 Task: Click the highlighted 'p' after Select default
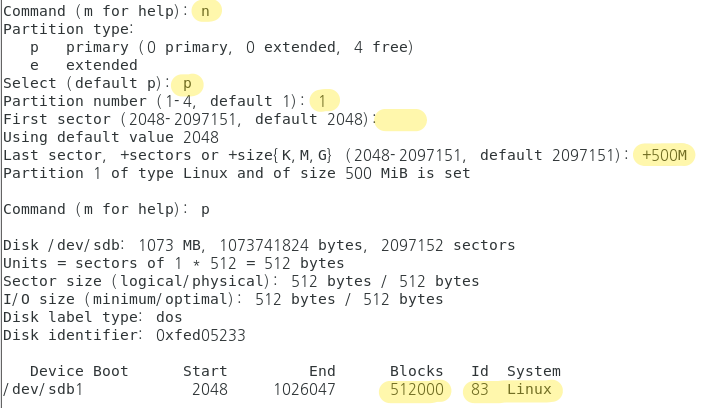tap(187, 84)
